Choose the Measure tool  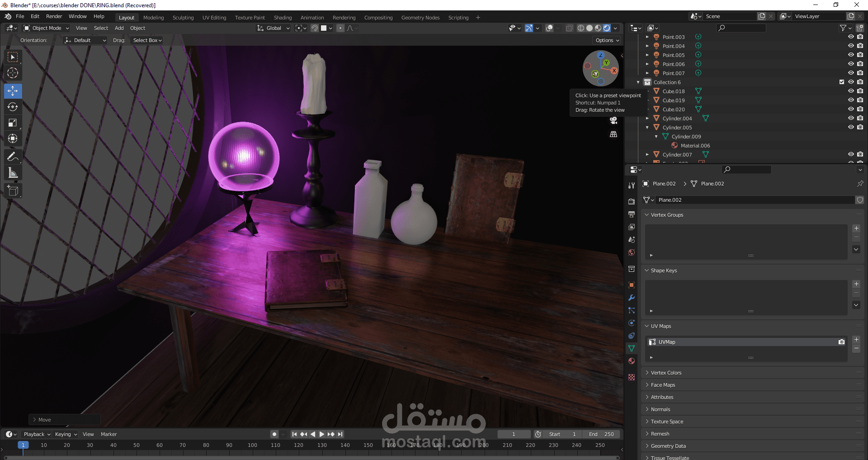13,173
